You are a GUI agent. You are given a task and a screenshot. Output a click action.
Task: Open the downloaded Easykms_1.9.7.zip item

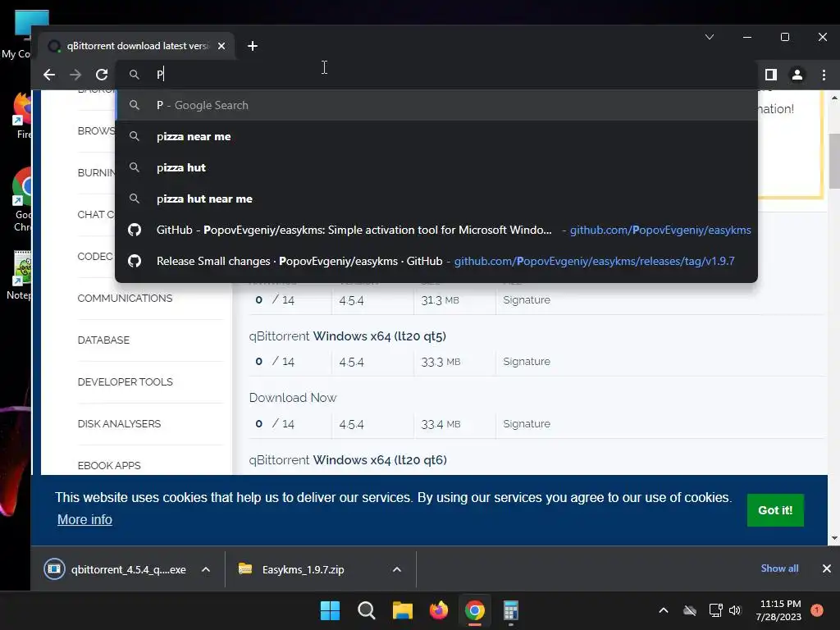point(291,569)
